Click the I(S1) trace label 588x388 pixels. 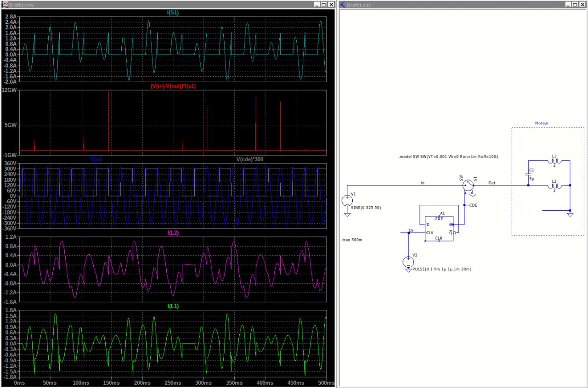173,12
